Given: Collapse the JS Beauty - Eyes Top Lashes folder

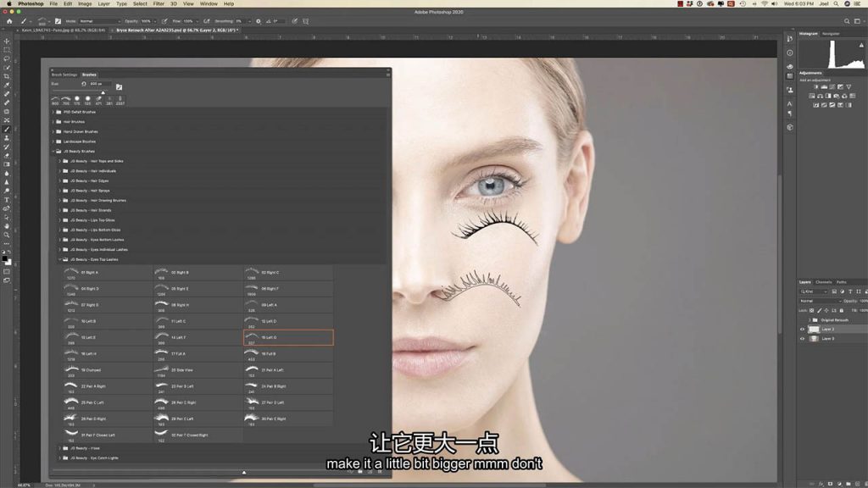Looking at the screenshot, I should [x=60, y=259].
